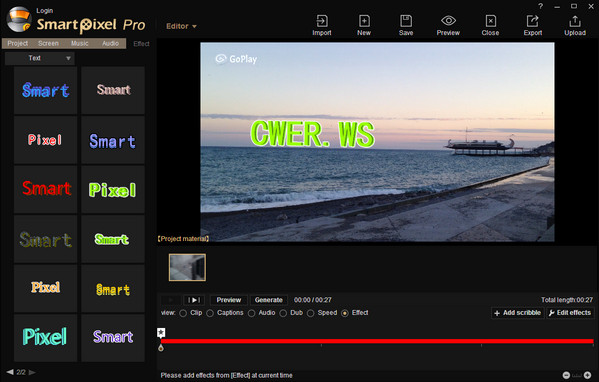The image size is (599, 382).
Task: Click the star effect marker on timeline
Action: point(161,333)
